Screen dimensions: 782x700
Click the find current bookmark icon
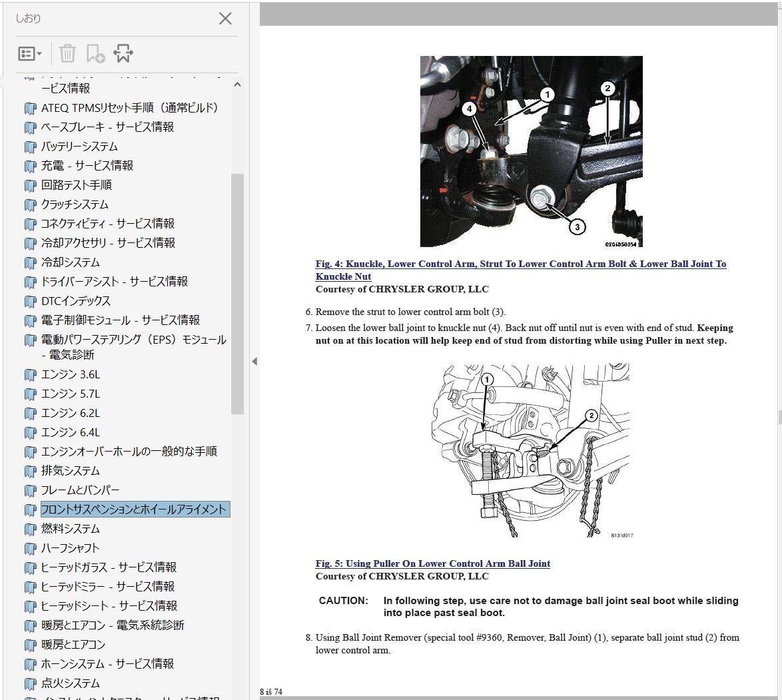tap(123, 54)
